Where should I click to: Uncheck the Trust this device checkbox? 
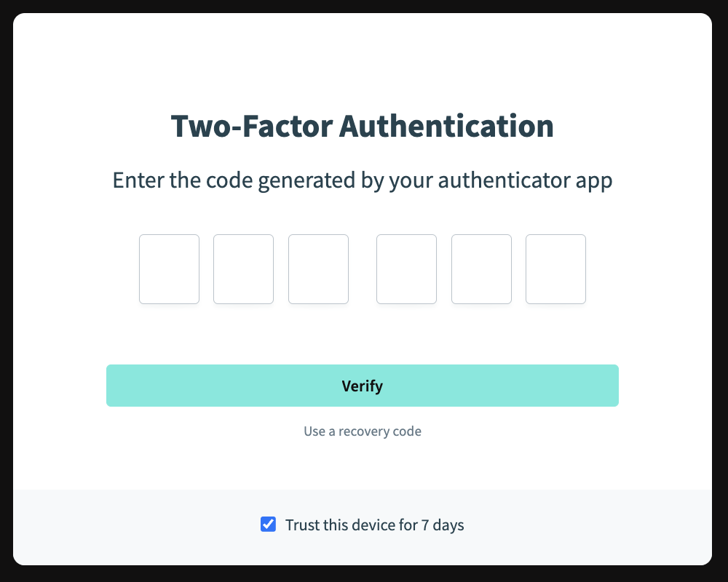pos(268,525)
